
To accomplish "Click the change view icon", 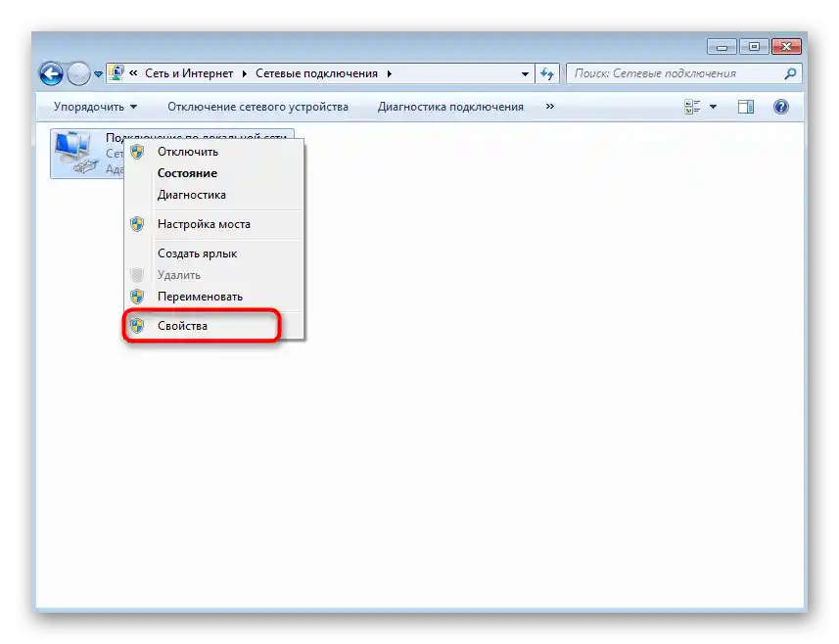I will point(692,107).
